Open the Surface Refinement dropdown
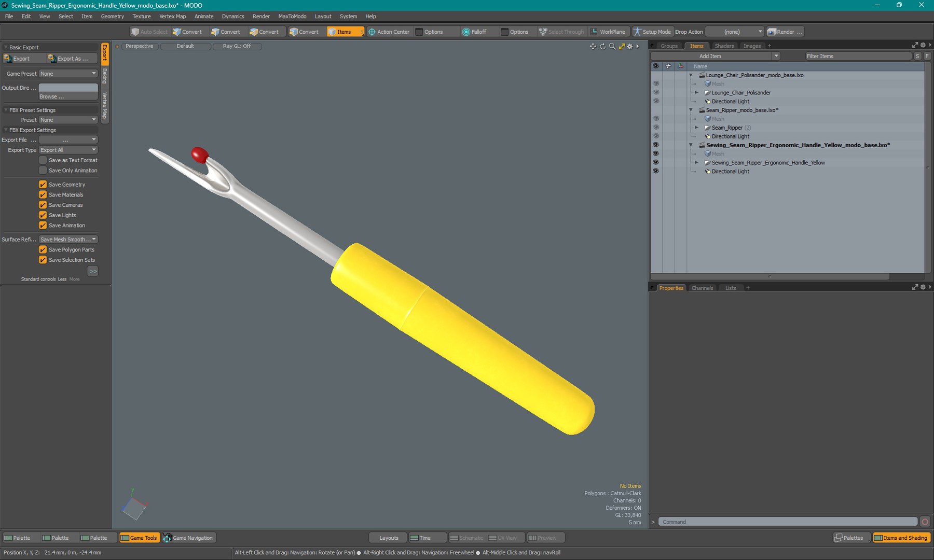934x560 pixels. 68,239
